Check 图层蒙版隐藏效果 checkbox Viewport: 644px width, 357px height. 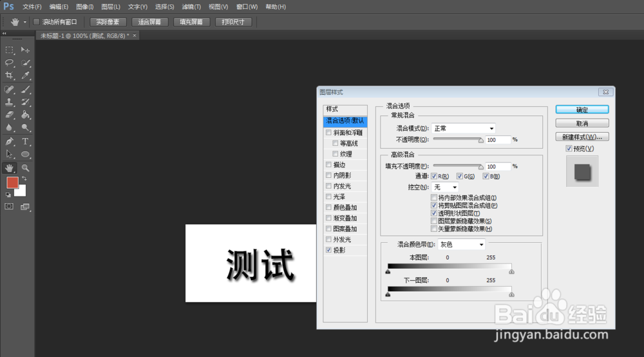click(434, 221)
